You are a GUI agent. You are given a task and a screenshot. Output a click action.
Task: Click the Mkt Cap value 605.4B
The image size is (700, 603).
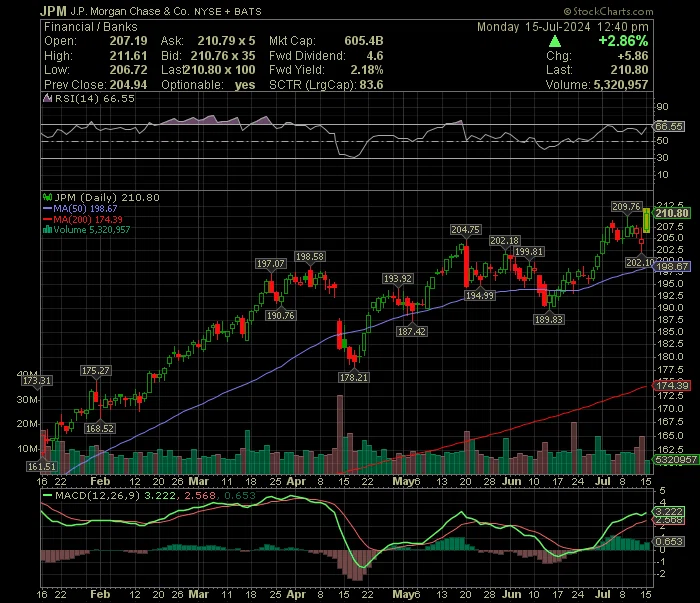[x=364, y=41]
